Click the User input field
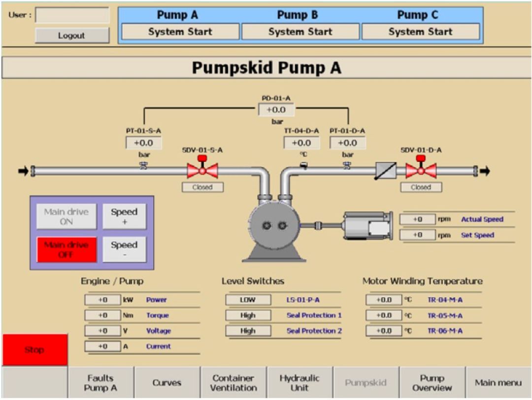Image resolution: width=532 pixels, height=400 pixels. (x=72, y=15)
